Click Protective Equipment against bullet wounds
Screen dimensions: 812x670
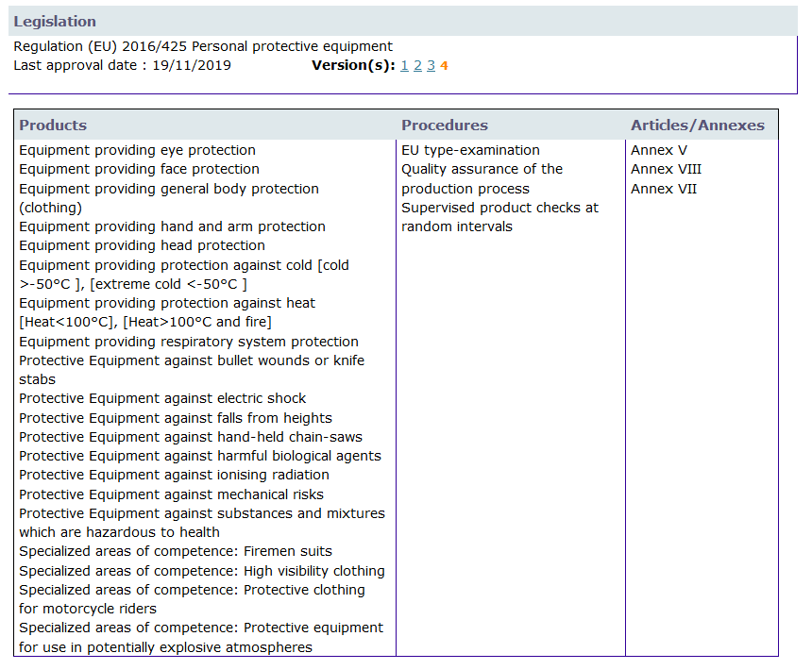tap(192, 370)
